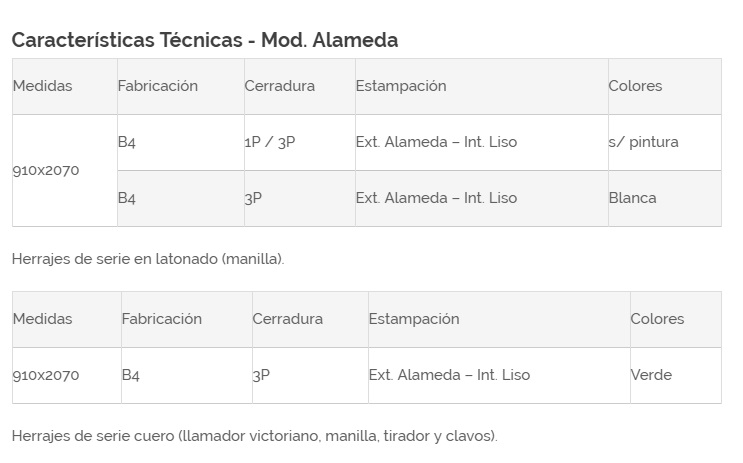743x463 pixels.
Task: Click the "Blanca" color cell
Action: pos(632,198)
